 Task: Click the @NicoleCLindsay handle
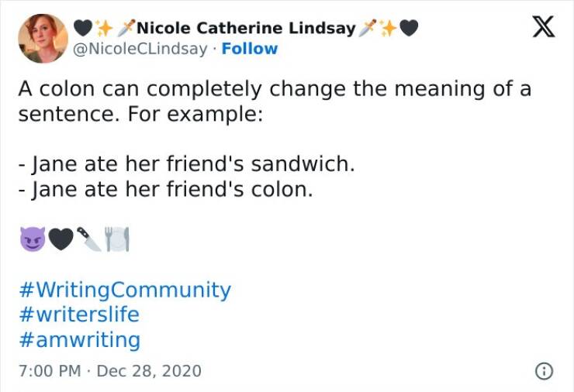point(140,49)
